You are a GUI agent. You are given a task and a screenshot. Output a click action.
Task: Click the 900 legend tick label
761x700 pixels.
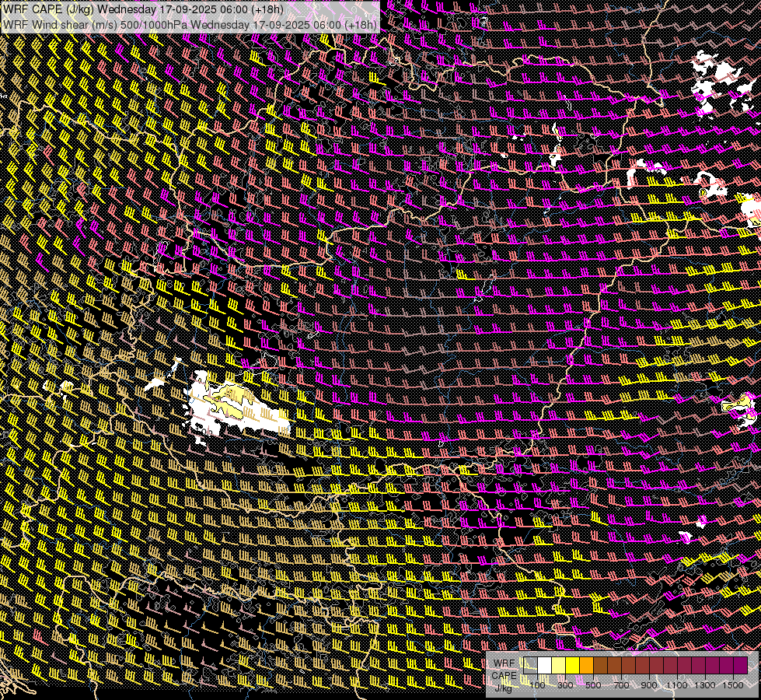coord(649,685)
